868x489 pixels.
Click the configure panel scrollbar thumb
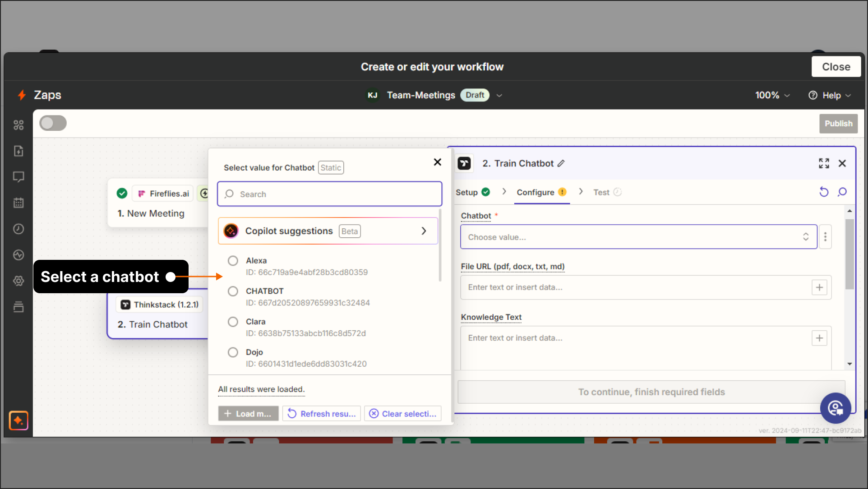[850, 254]
